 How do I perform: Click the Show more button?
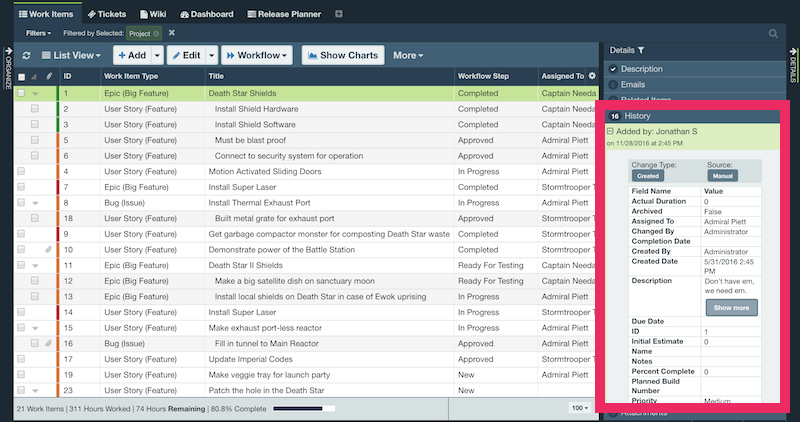click(732, 308)
